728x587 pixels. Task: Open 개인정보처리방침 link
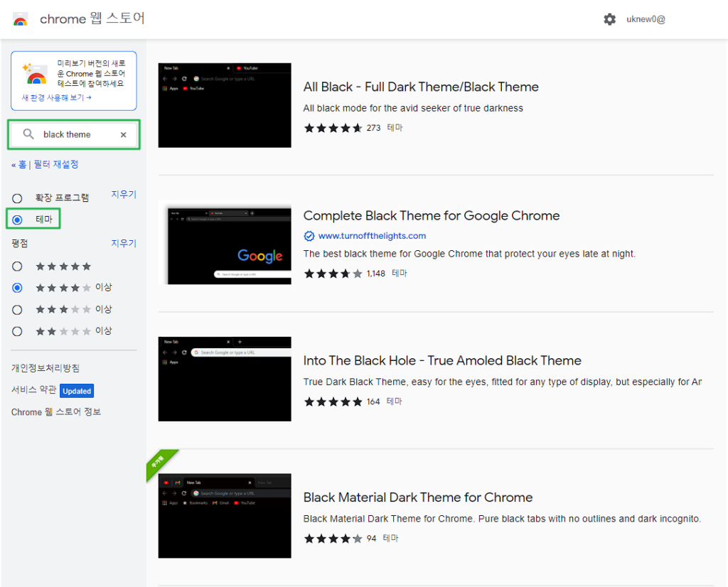[45, 368]
